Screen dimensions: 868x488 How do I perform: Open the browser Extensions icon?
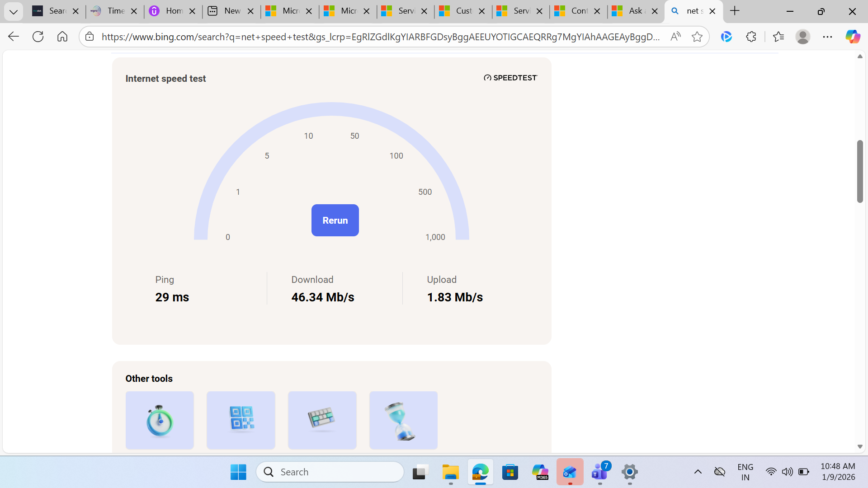(x=751, y=37)
